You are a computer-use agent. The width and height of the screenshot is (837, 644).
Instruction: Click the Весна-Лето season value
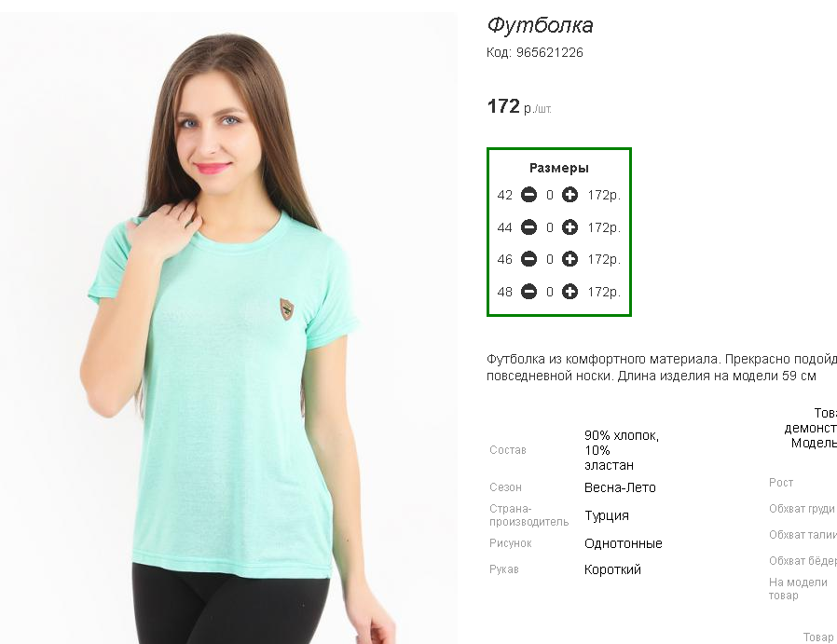[620, 487]
